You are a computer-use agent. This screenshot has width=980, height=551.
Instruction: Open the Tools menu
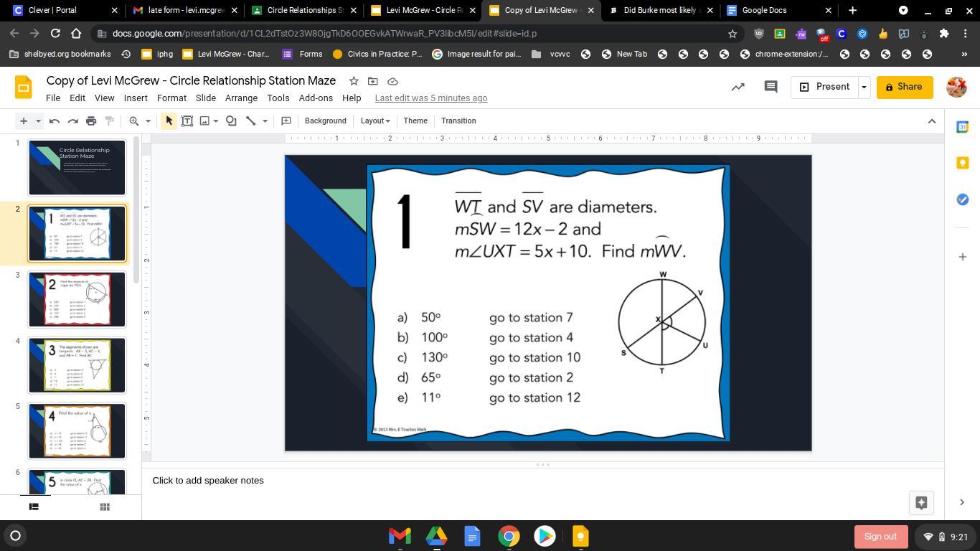click(278, 98)
